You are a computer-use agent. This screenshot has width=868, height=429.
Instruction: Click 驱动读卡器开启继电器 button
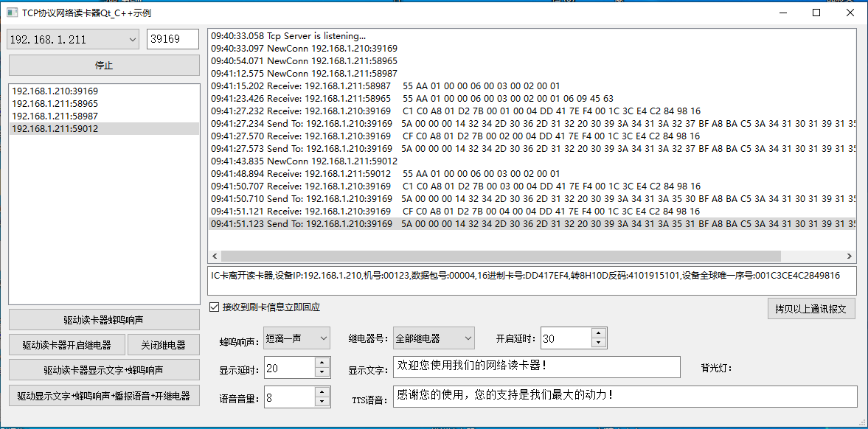point(66,345)
